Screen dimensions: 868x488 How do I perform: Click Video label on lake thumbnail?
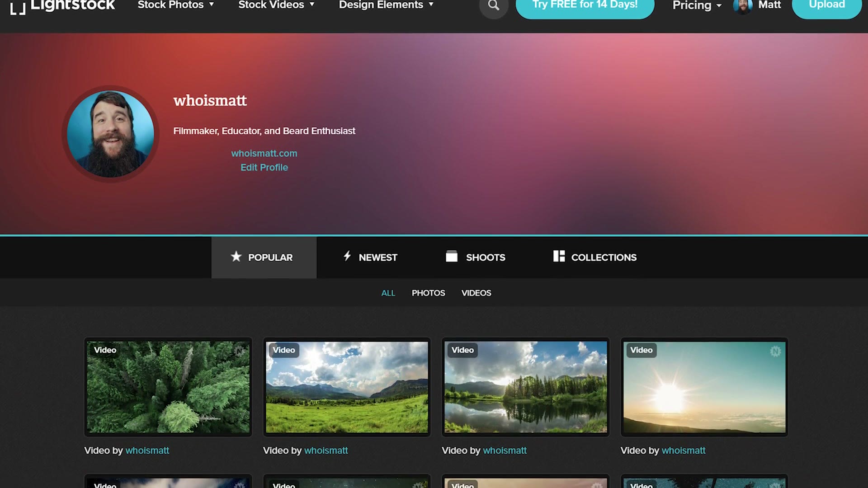pyautogui.click(x=463, y=350)
